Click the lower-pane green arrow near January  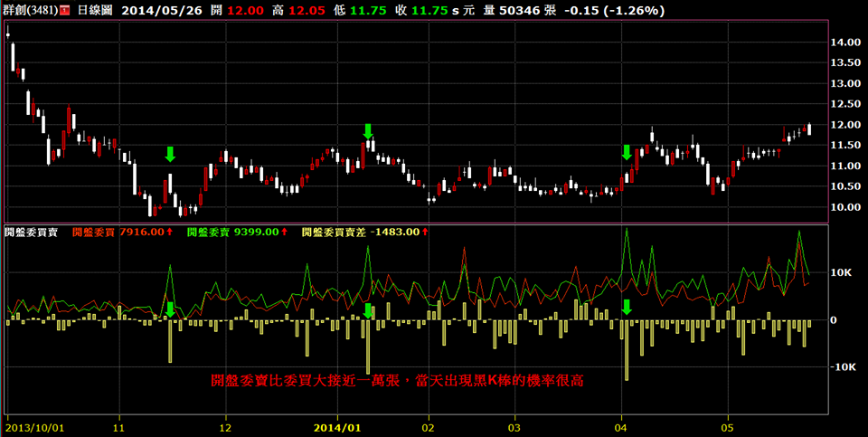coord(367,309)
